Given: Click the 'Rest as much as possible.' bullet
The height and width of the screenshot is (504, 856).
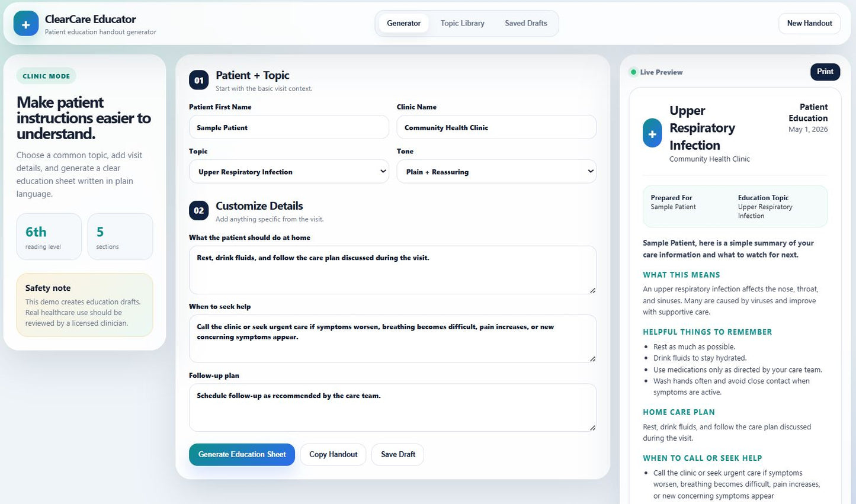Looking at the screenshot, I should tap(694, 347).
